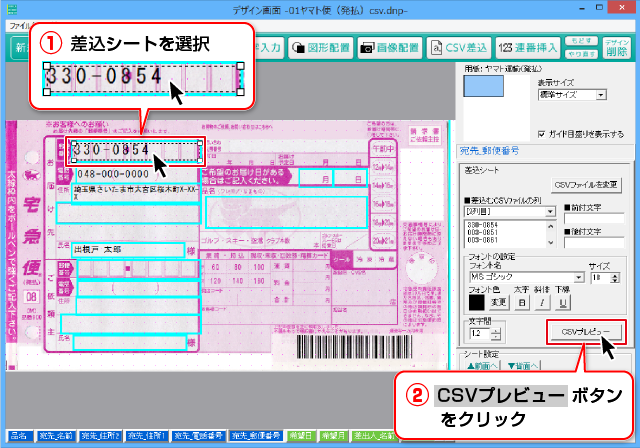Click the font size spinner
The height and width of the screenshot is (448, 640).
pyautogui.click(x=615, y=277)
